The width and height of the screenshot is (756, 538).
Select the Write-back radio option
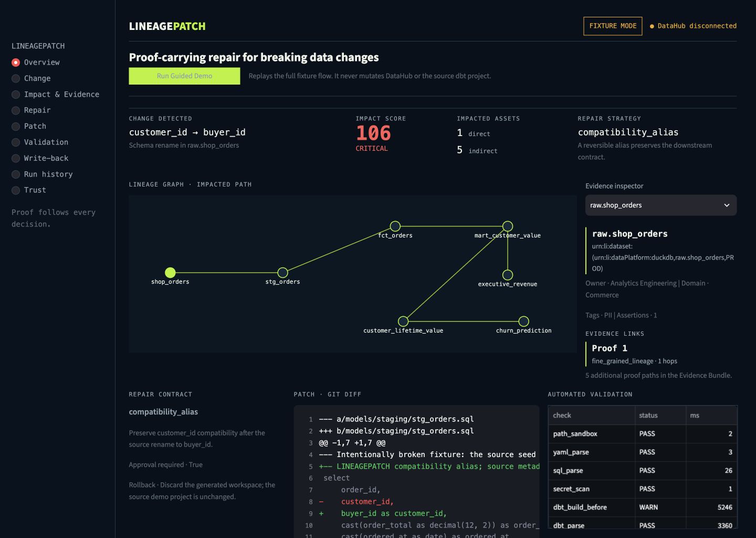pos(40,158)
